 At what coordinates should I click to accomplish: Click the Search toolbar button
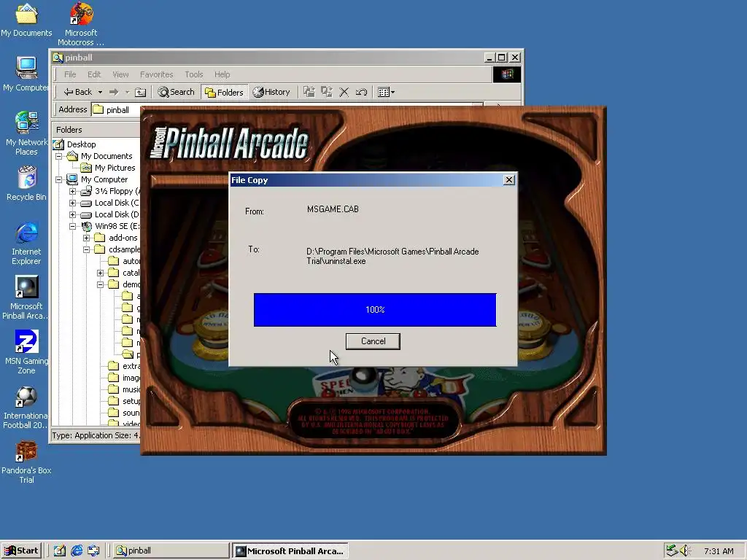pyautogui.click(x=177, y=92)
